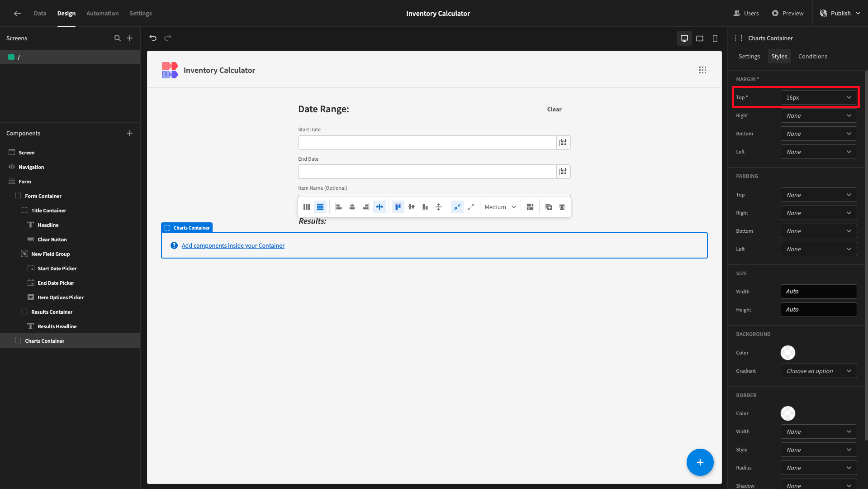Undo the last change

pos(153,38)
